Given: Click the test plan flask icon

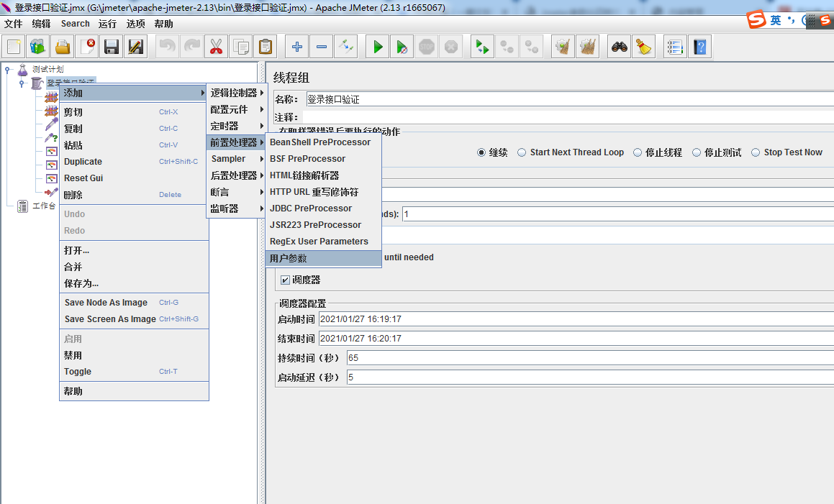Looking at the screenshot, I should [x=22, y=69].
